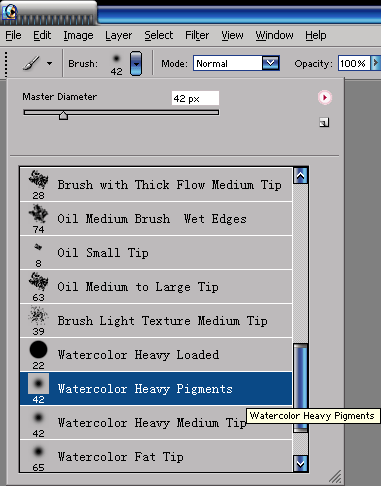
Task: Click the Photoshop application icon
Action: (10, 12)
